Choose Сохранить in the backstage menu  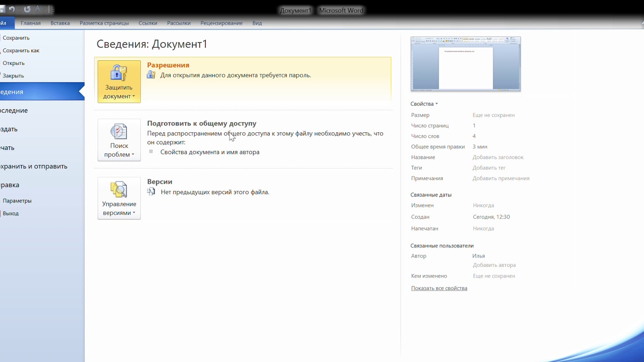pyautogui.click(x=16, y=38)
